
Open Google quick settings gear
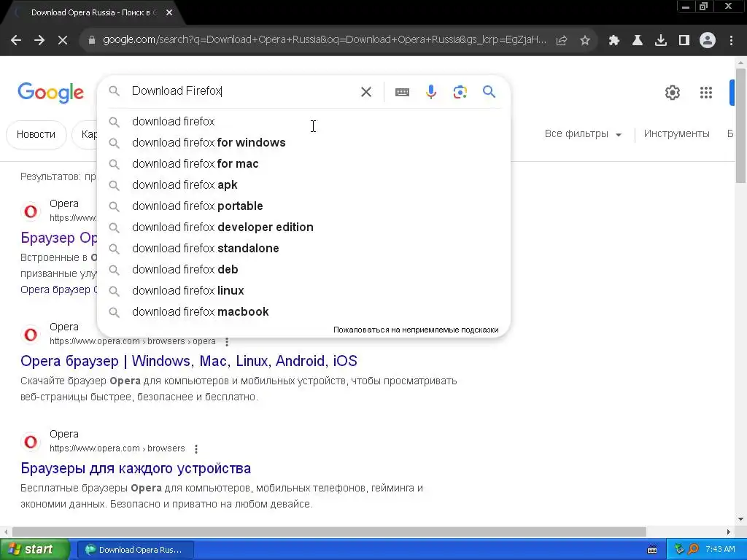point(672,93)
